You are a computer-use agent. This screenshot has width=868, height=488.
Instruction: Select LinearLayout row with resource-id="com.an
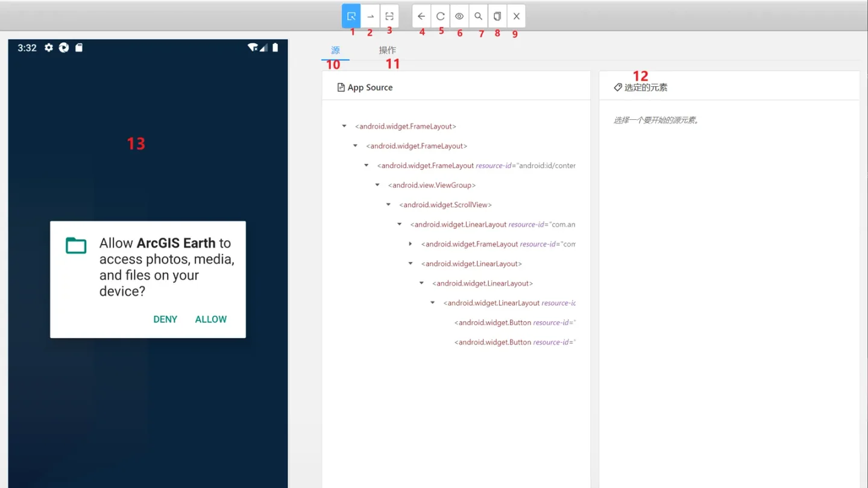492,224
